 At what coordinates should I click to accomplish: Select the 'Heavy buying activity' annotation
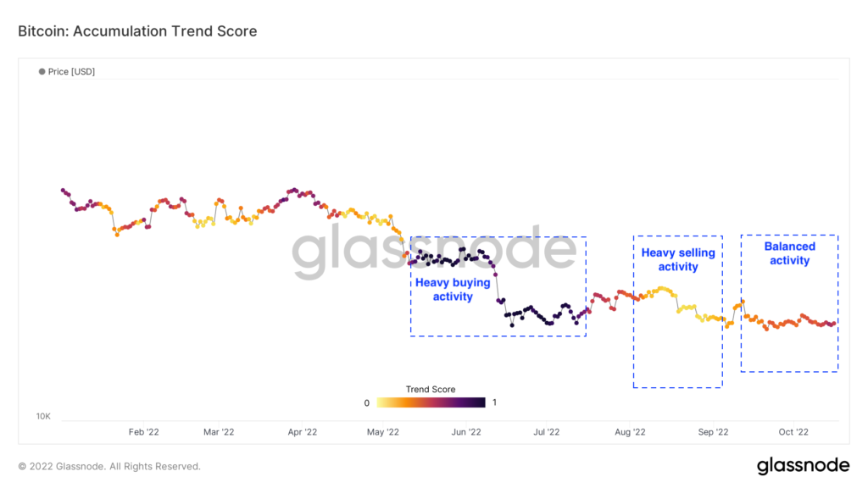pyautogui.click(x=452, y=289)
